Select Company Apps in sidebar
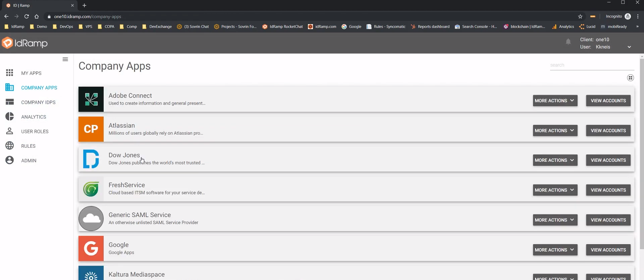Viewport: 644px width, 280px height. (x=39, y=88)
